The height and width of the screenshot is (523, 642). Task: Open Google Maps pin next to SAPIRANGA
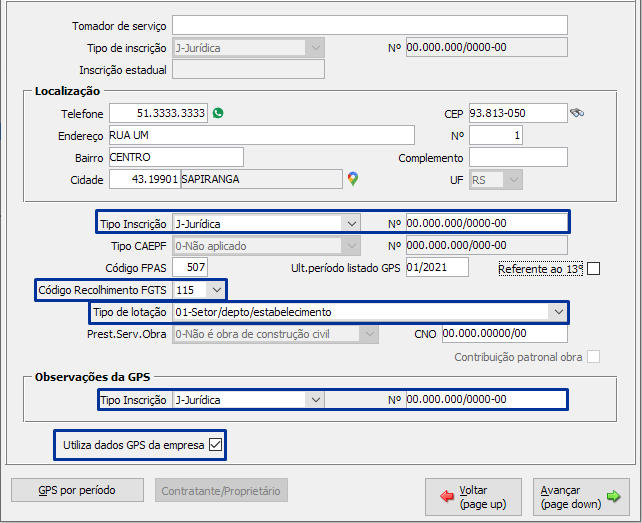pyautogui.click(x=353, y=179)
